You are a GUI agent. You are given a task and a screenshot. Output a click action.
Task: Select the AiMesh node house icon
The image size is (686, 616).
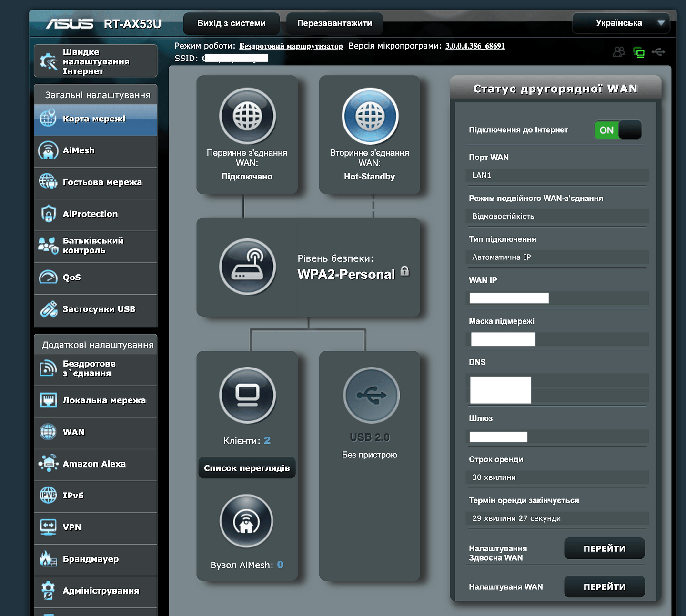pos(246,521)
